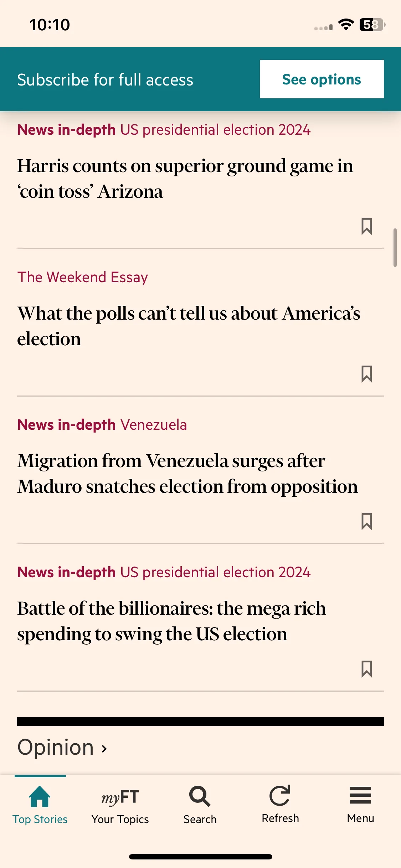Click the See options button

point(322,79)
